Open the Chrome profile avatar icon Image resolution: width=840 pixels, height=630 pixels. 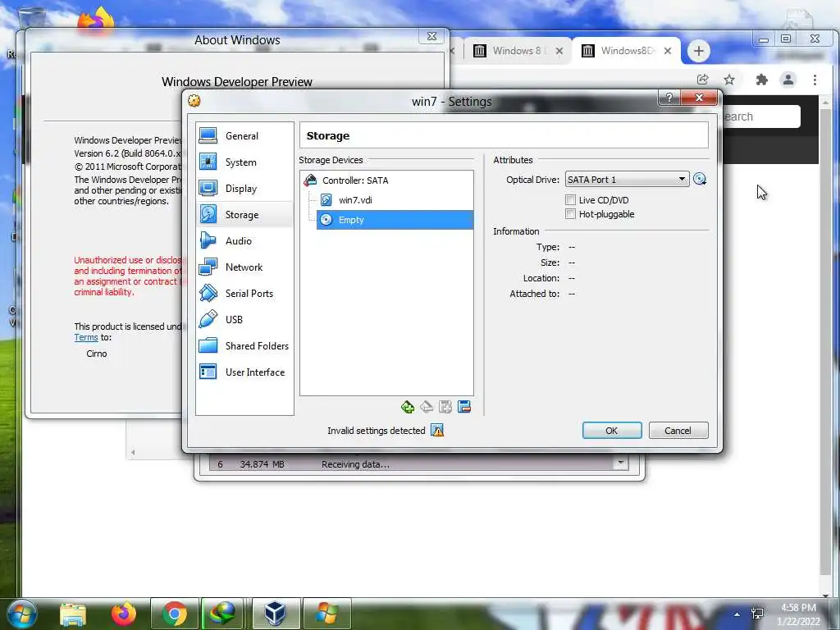pyautogui.click(x=788, y=80)
